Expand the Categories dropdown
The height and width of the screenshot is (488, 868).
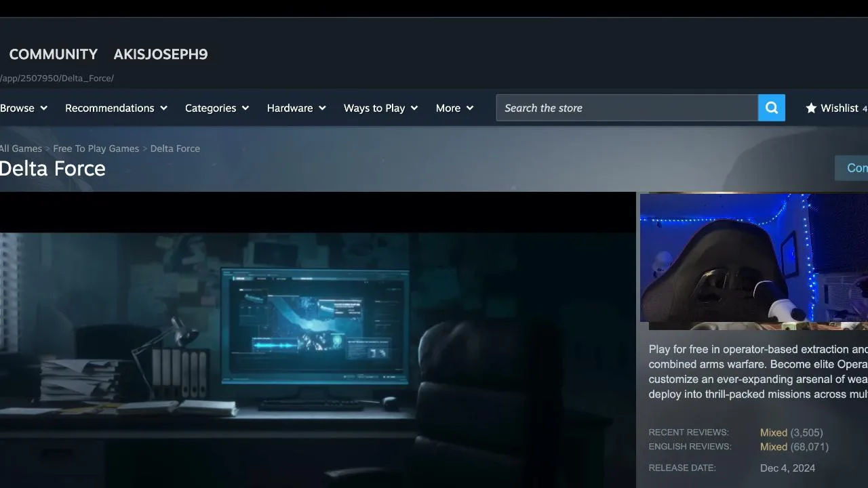[x=217, y=108]
